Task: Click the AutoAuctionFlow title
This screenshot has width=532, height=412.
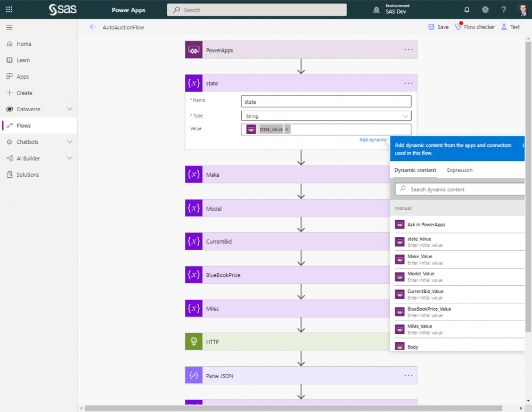Action: (x=123, y=28)
